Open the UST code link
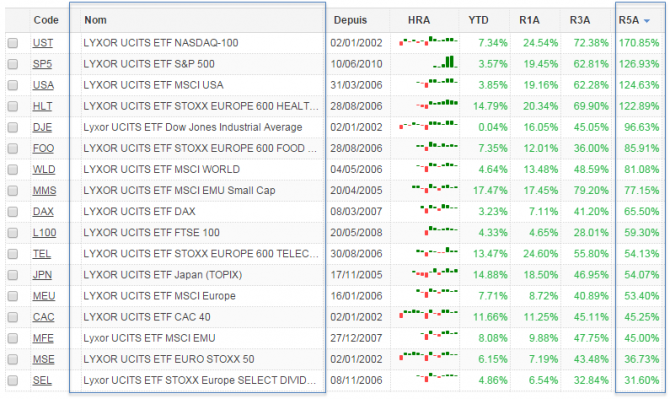This screenshot has width=670, height=399. 43,43
